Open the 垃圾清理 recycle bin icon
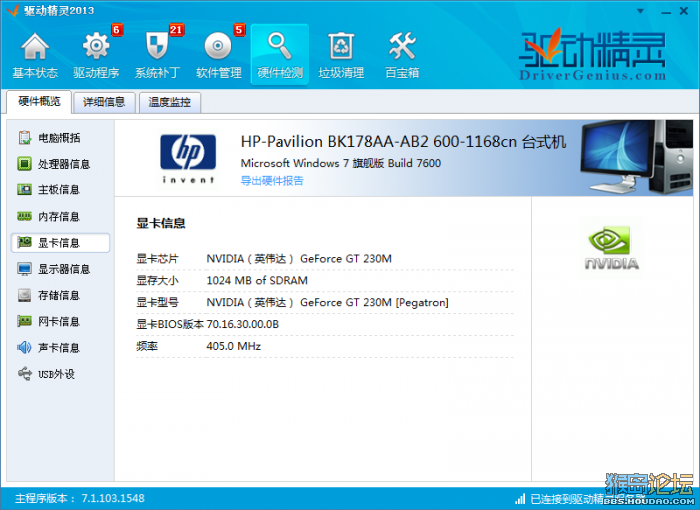This screenshot has width=700, height=510. (341, 46)
